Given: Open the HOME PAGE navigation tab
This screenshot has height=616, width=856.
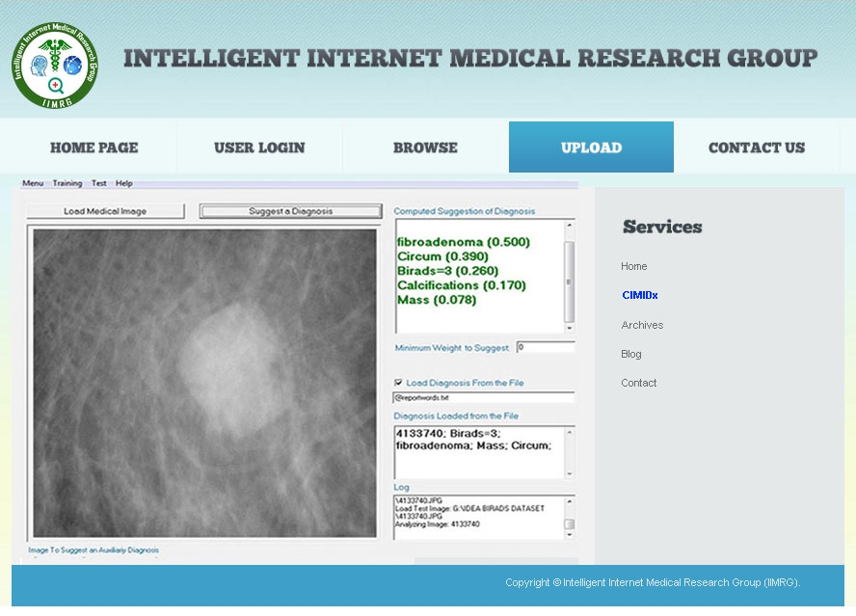Looking at the screenshot, I should tap(94, 147).
